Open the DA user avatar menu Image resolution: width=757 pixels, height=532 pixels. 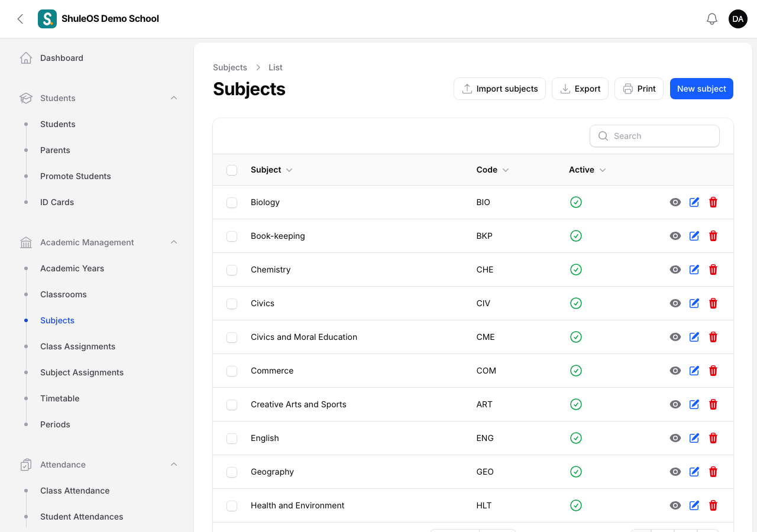738,19
